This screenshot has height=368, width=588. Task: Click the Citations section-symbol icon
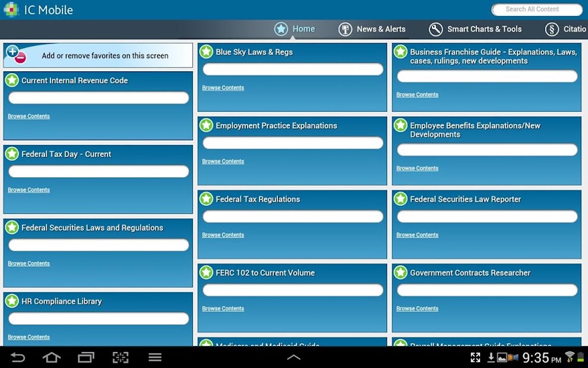[x=552, y=29]
